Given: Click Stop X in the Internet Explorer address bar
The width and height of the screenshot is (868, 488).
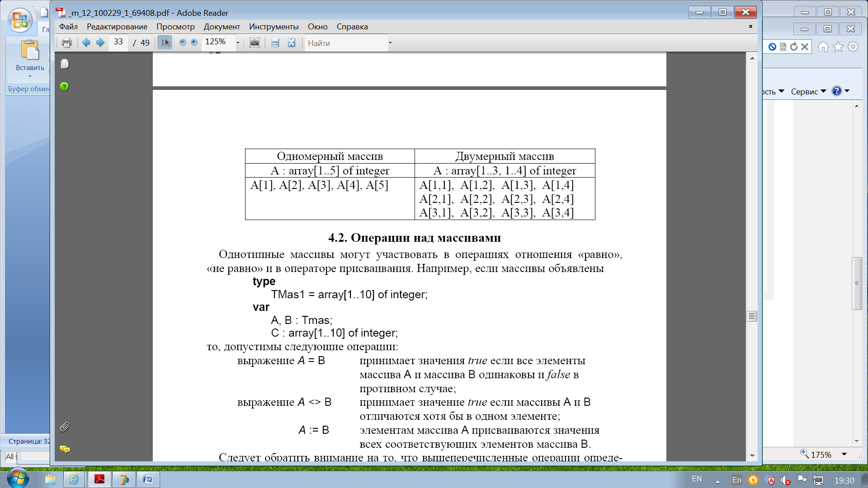Looking at the screenshot, I should (805, 47).
